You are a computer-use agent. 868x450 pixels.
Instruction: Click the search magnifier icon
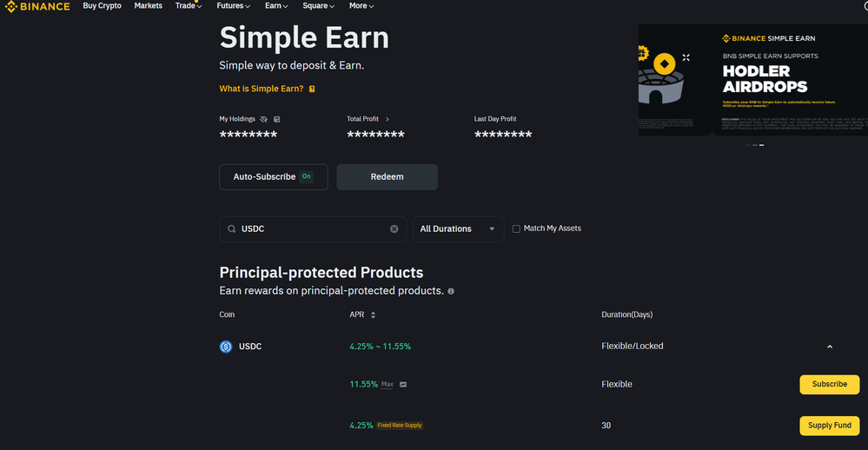click(231, 229)
